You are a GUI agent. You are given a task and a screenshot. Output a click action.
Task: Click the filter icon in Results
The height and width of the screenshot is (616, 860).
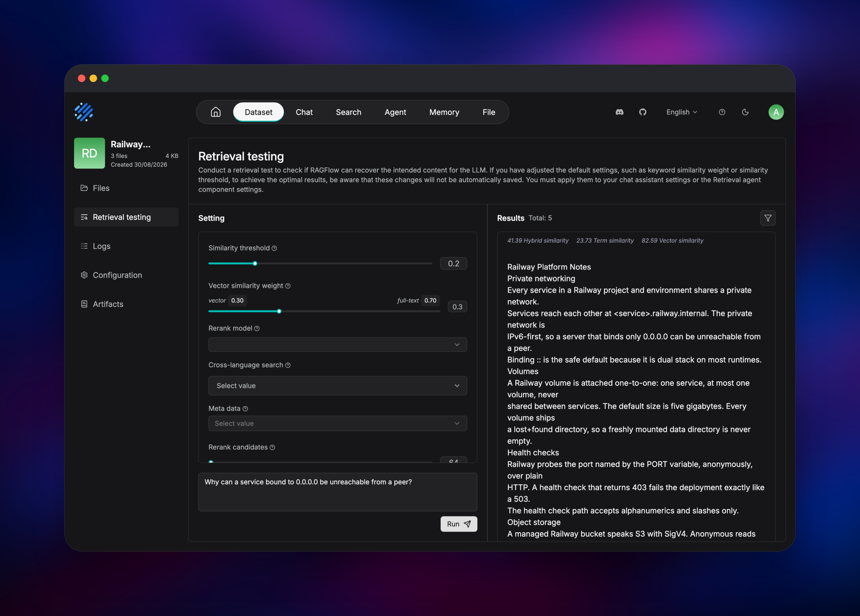768,218
